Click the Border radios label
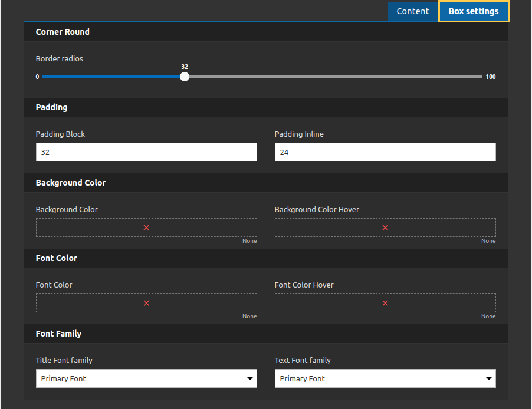The height and width of the screenshot is (409, 532). point(60,59)
